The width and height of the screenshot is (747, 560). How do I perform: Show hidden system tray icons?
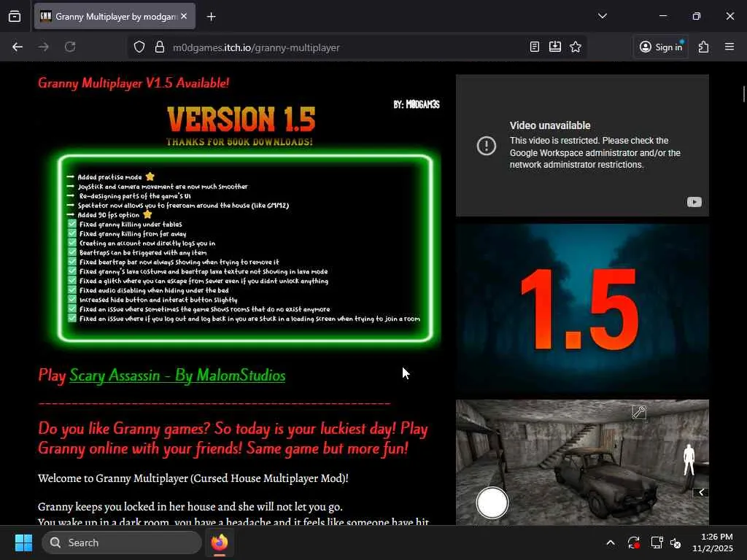click(611, 542)
